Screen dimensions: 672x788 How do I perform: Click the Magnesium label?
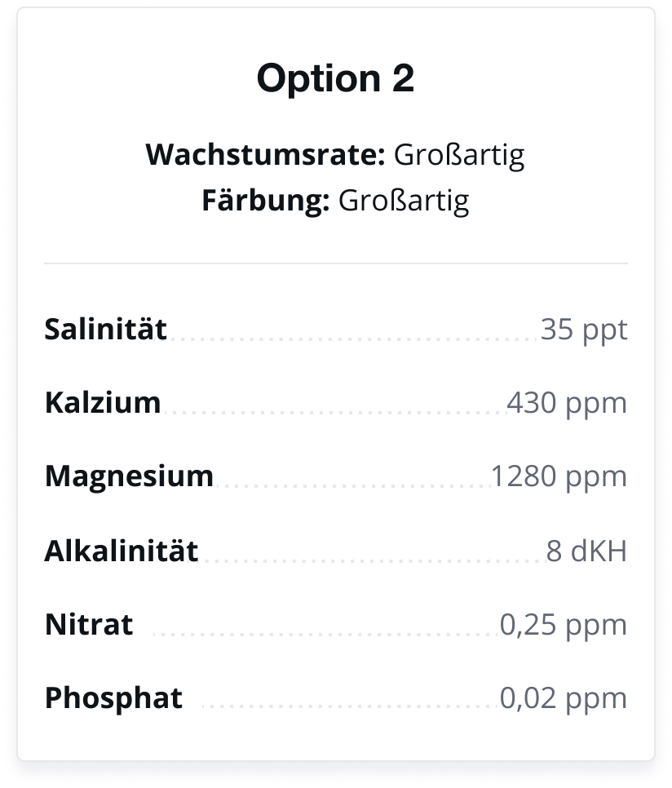click(129, 476)
